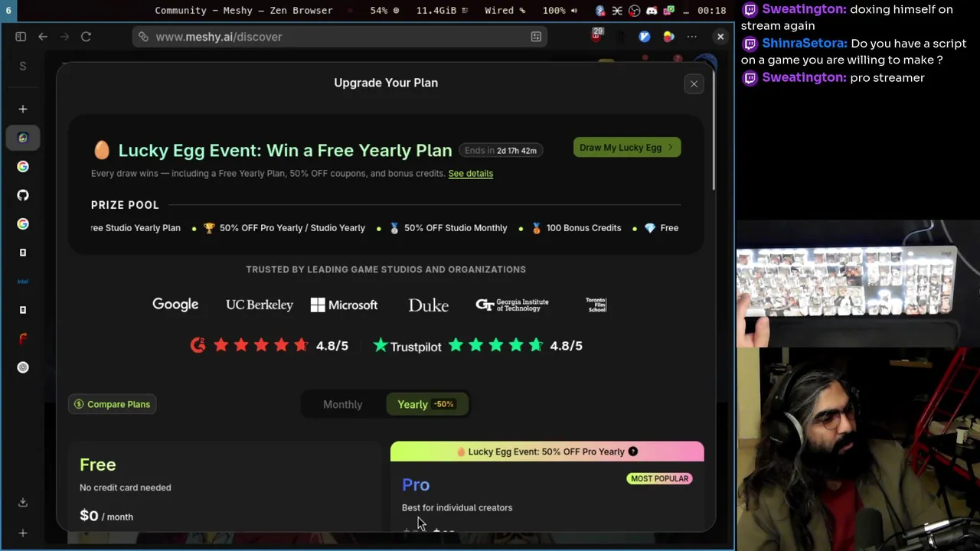Screen dimensions: 980x551
Task: Click the www.meshy.ai/discover address bar
Action: (x=339, y=37)
